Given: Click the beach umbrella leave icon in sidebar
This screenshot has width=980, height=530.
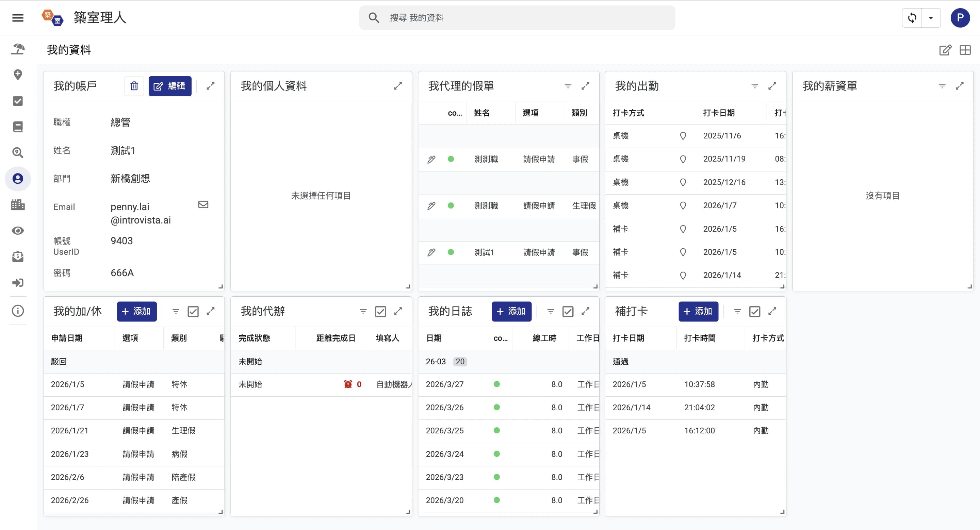Looking at the screenshot, I should 18,49.
